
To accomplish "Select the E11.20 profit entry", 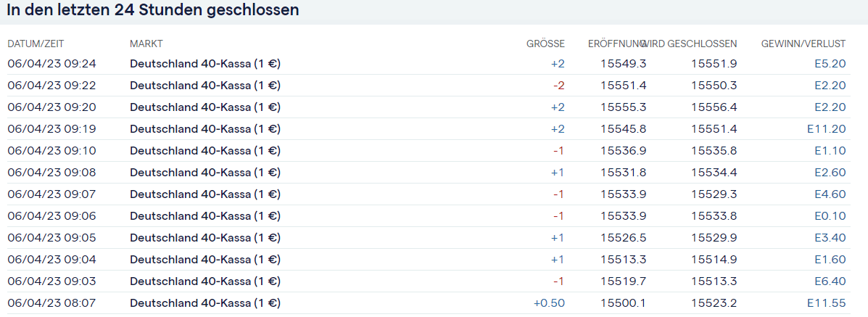I will coord(827,129).
